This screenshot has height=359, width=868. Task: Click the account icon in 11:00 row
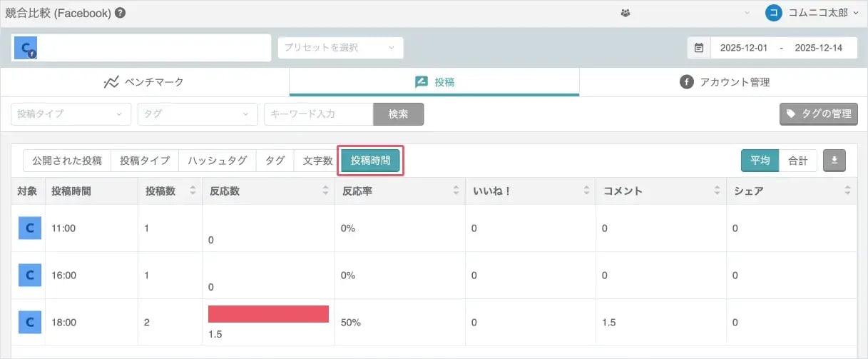[x=29, y=228]
